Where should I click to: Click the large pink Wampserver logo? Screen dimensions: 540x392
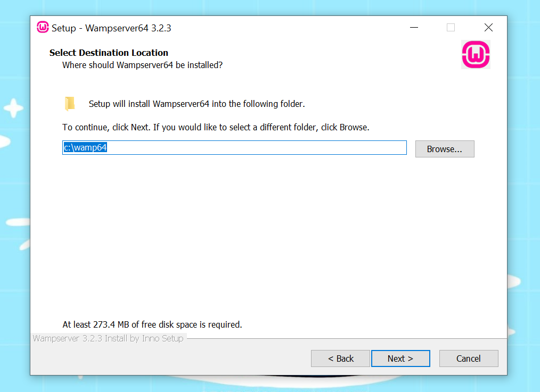pos(476,55)
